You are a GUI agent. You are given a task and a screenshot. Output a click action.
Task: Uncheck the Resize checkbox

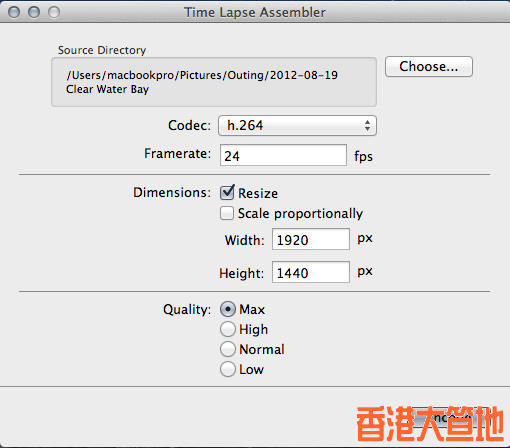tap(227, 193)
